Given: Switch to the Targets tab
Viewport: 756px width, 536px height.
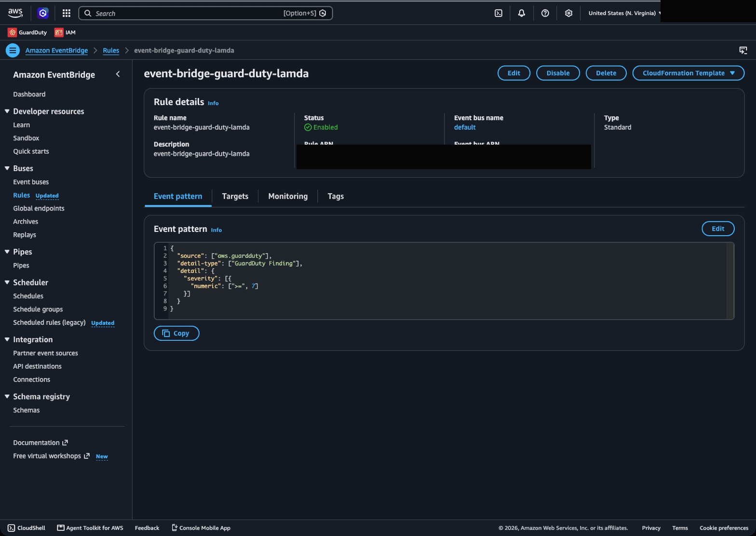Looking at the screenshot, I should pyautogui.click(x=235, y=196).
